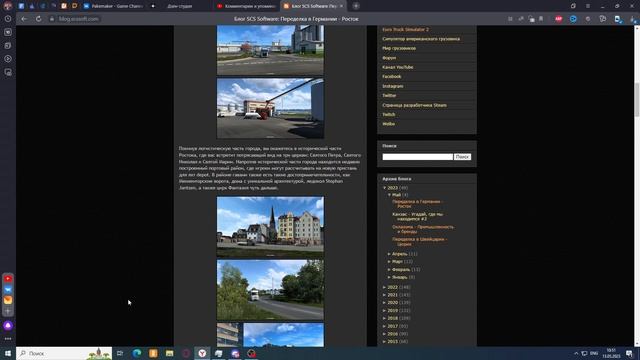Click the page vertical scrollbar thumb
Viewport: 640px width, 360px height.
pyautogui.click(x=637, y=99)
